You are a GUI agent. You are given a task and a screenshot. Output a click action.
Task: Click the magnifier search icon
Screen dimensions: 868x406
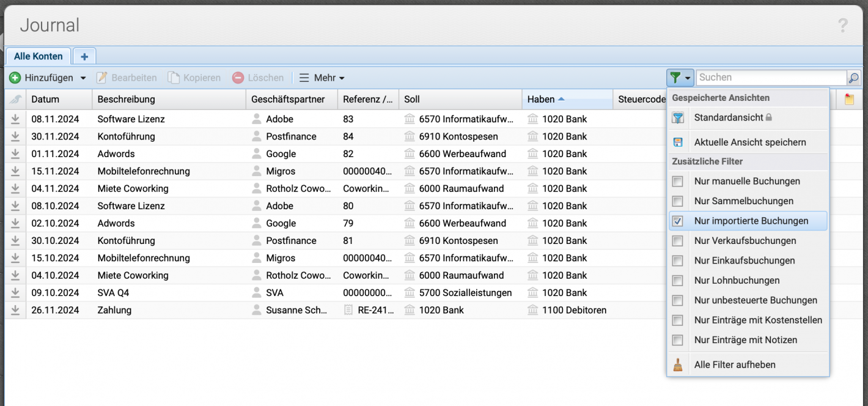point(853,78)
